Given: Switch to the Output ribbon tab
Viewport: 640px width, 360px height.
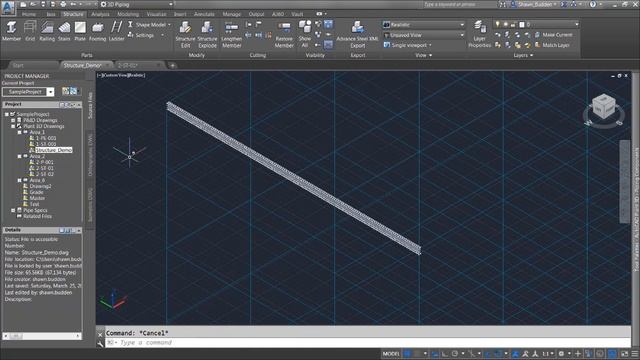Looking at the screenshot, I should point(256,14).
